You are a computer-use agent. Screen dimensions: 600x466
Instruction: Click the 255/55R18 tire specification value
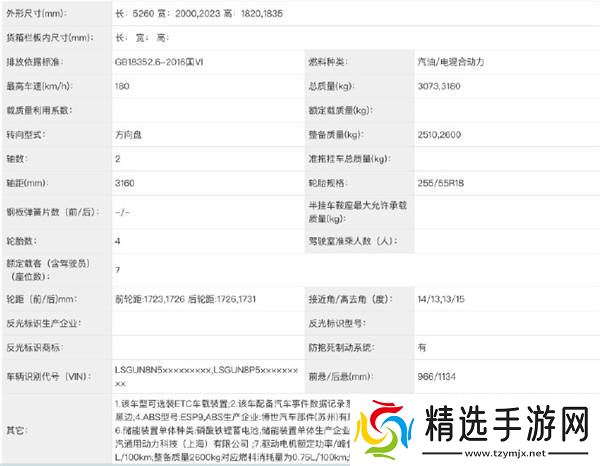tap(438, 183)
